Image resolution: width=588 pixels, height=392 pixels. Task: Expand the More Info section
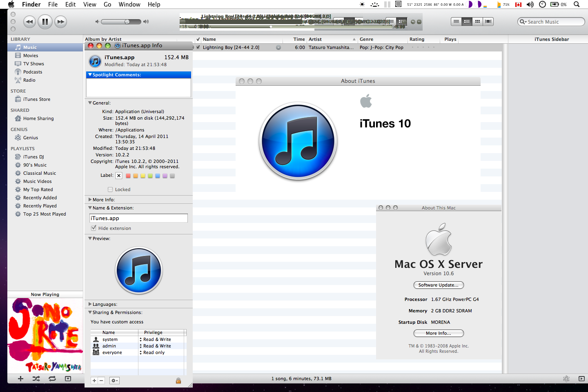[x=90, y=200]
